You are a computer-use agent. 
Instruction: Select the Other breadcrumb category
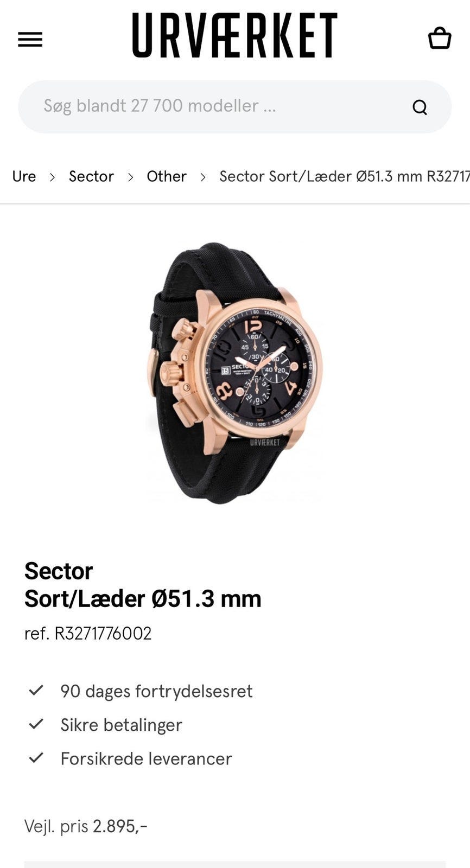point(167,176)
